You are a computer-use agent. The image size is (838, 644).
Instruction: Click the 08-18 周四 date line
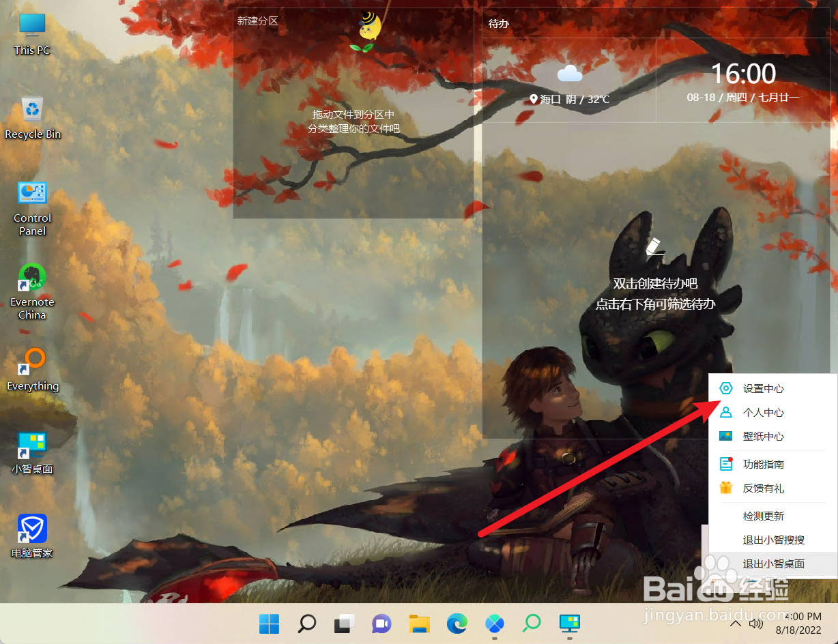743,98
